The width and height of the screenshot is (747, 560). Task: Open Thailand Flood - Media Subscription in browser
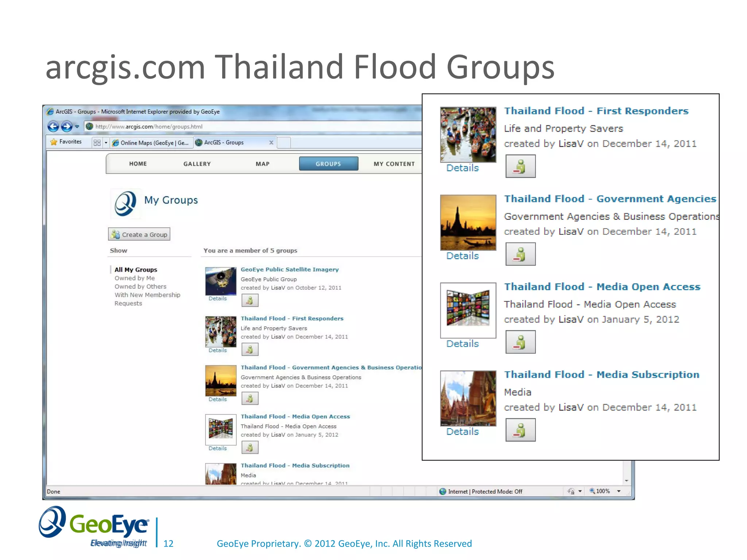(x=295, y=465)
